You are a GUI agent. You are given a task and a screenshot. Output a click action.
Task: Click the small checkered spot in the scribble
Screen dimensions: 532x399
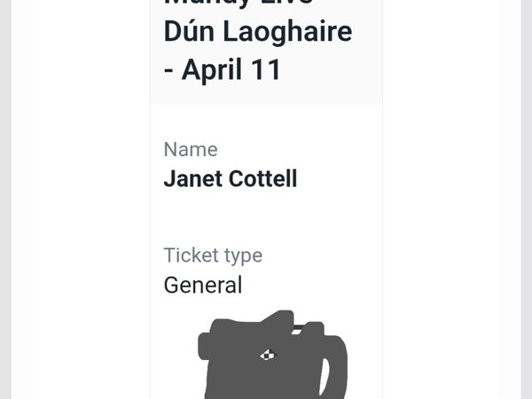click(x=268, y=356)
